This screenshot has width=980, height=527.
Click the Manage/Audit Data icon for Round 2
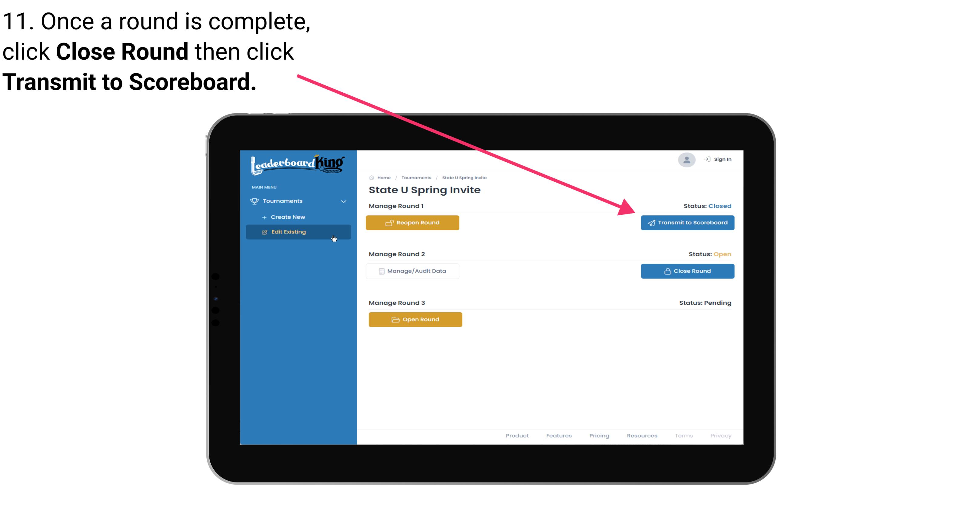(x=380, y=271)
